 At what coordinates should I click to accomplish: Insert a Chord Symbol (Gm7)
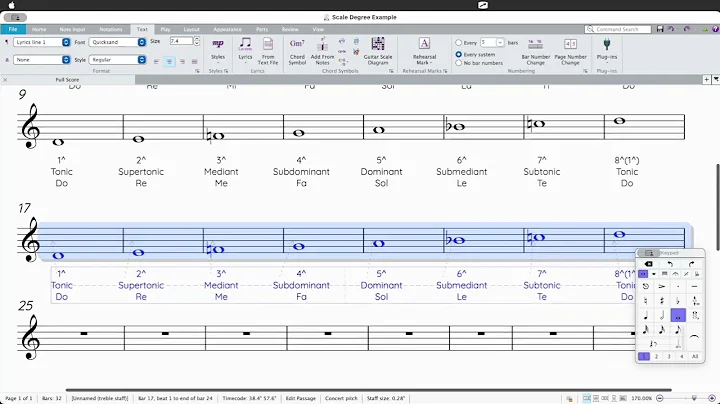tap(297, 51)
